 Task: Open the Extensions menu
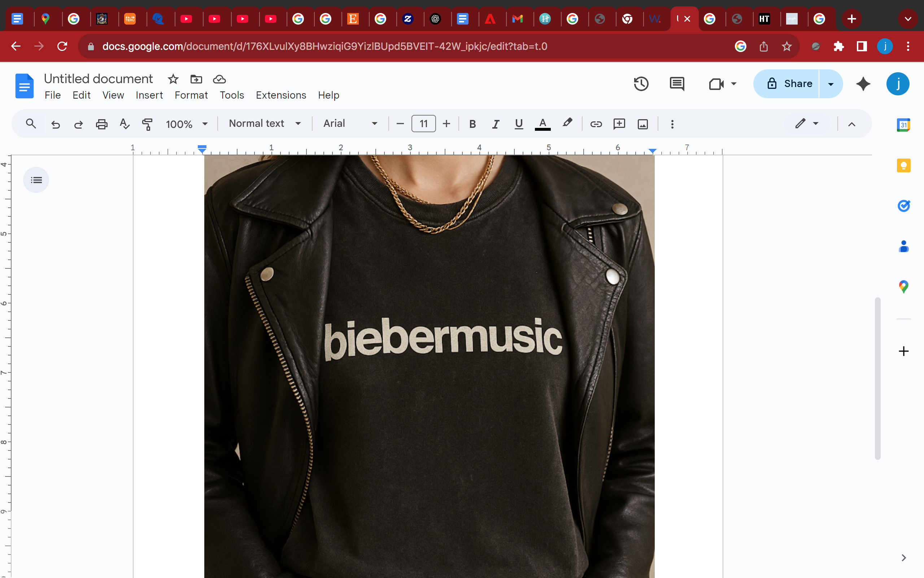click(281, 95)
